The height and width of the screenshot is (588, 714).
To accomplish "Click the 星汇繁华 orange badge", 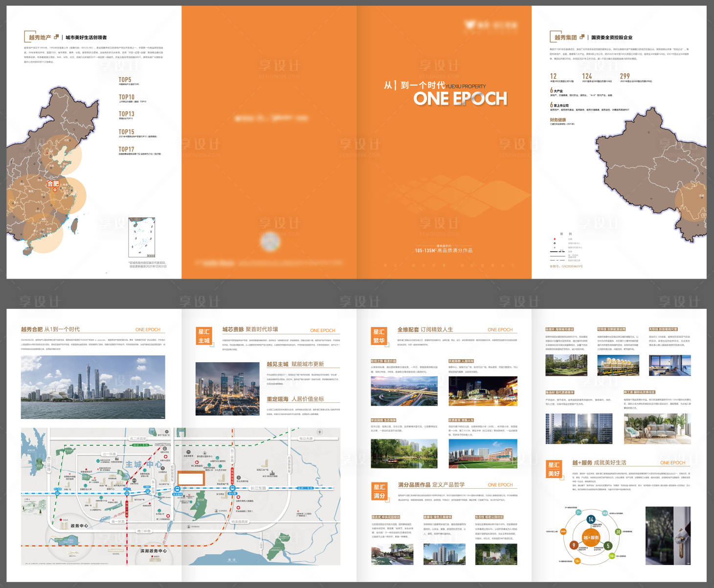I will pyautogui.click(x=379, y=336).
